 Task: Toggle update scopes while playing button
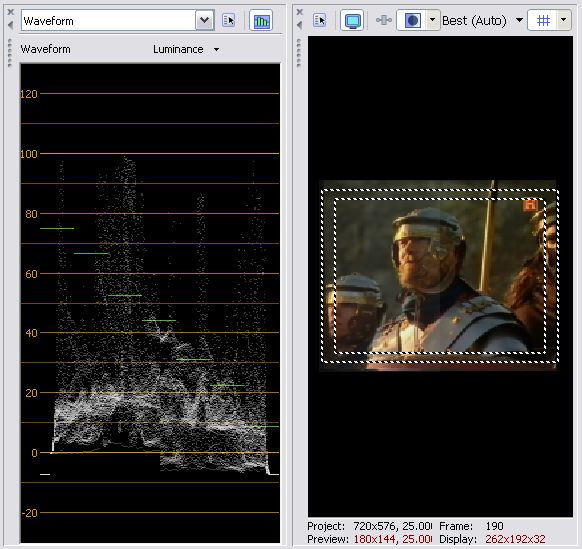click(261, 21)
